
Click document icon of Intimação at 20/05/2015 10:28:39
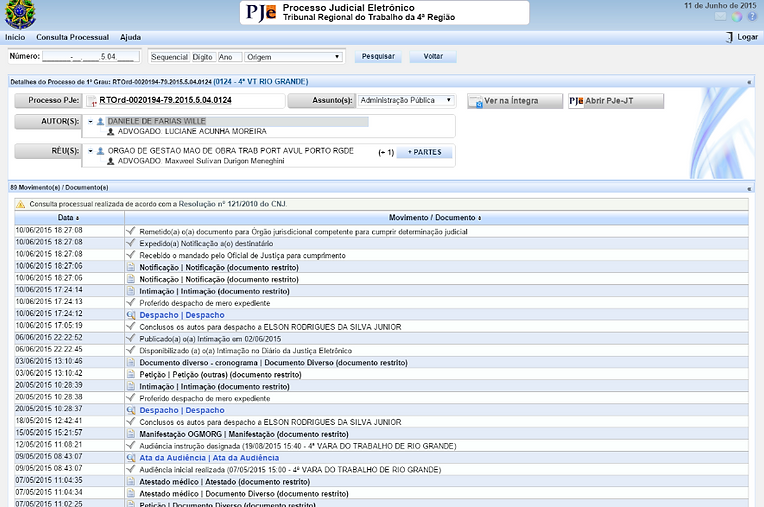point(131,386)
